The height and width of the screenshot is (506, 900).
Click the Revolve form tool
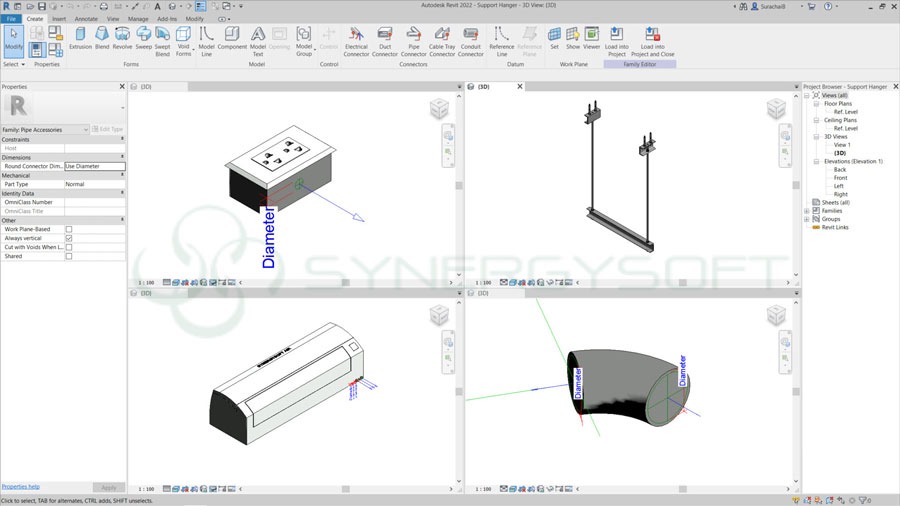(122, 39)
